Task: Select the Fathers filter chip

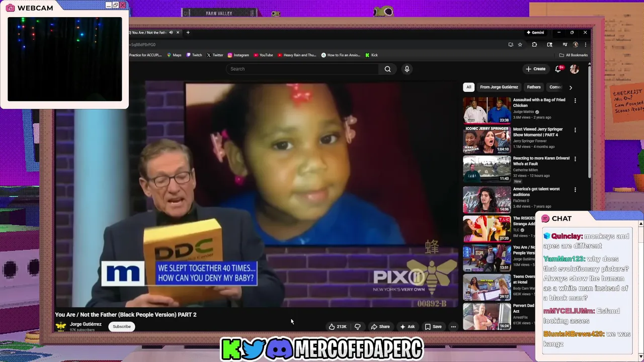Action: click(534, 87)
